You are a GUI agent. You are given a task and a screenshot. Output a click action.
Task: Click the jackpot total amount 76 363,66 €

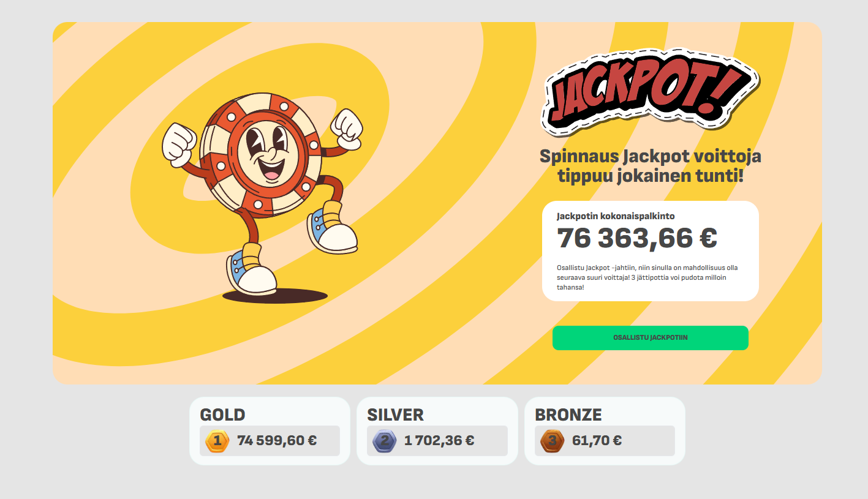click(x=636, y=238)
